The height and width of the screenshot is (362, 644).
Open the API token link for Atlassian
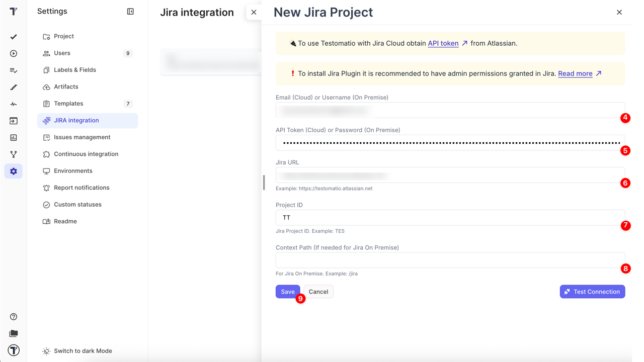(x=442, y=43)
